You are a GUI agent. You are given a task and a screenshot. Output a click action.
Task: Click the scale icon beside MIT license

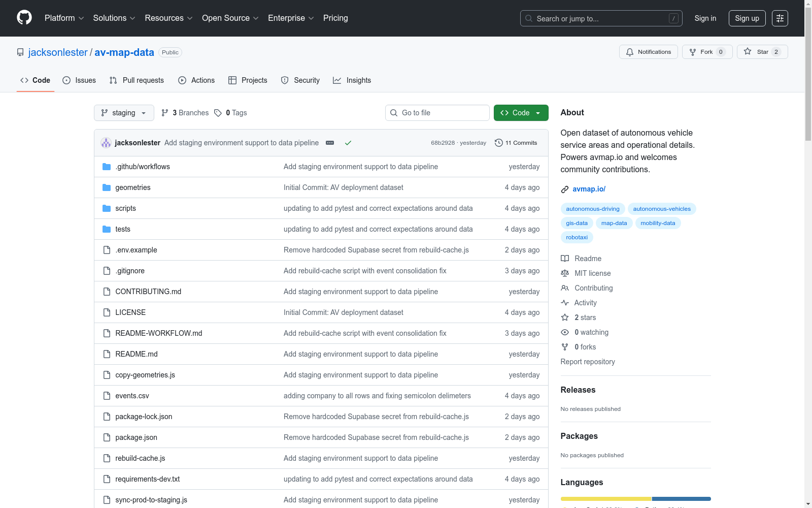coord(565,273)
